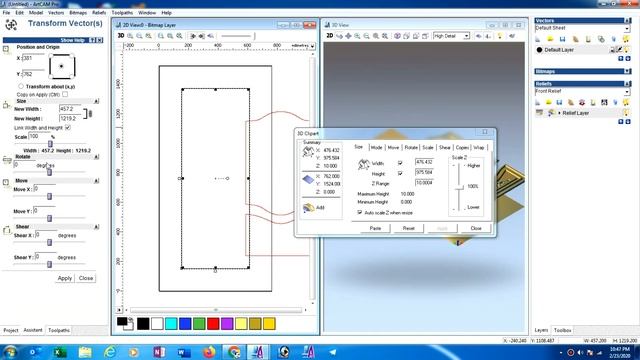
Task: Open the Toolpaths menu
Action: pyautogui.click(x=122, y=13)
